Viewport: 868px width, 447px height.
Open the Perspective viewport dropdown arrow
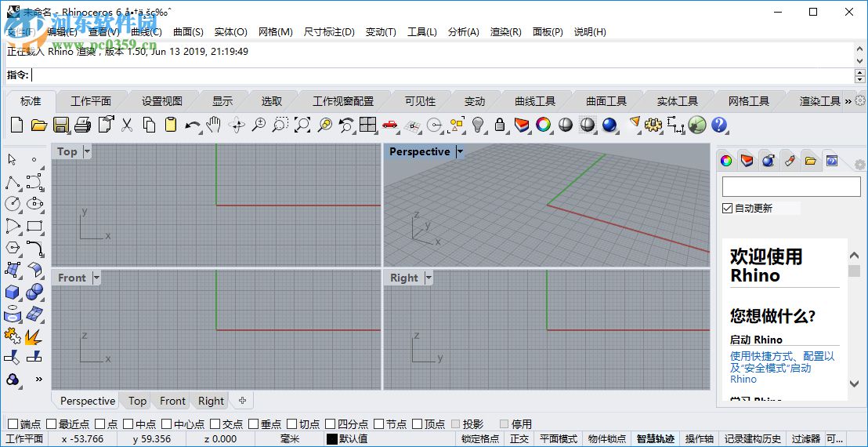tap(460, 151)
